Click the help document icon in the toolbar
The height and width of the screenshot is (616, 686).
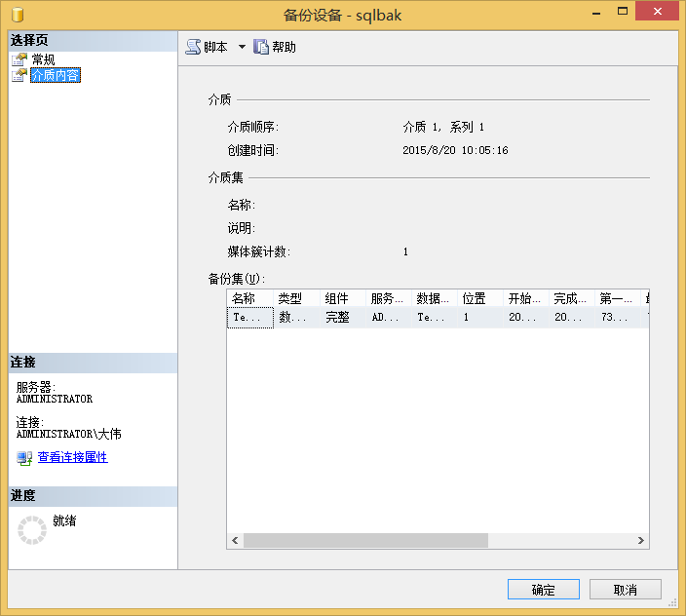(261, 47)
